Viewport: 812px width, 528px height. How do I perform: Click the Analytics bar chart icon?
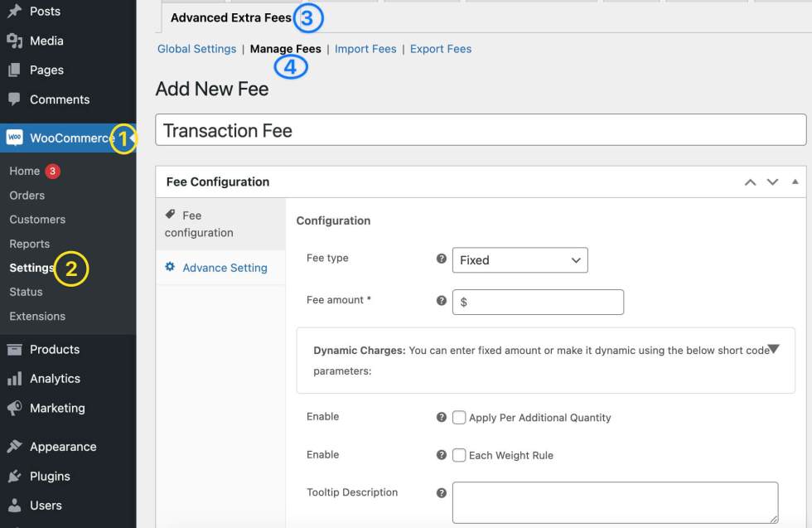(x=15, y=379)
